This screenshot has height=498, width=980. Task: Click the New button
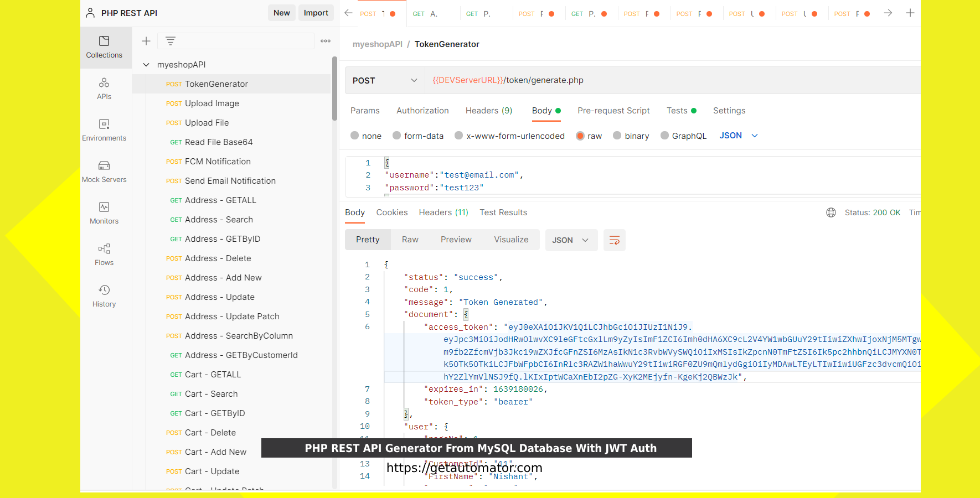coord(282,12)
